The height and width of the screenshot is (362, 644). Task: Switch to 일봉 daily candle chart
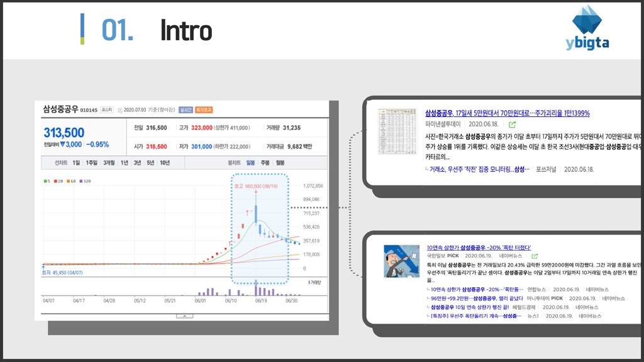click(250, 163)
